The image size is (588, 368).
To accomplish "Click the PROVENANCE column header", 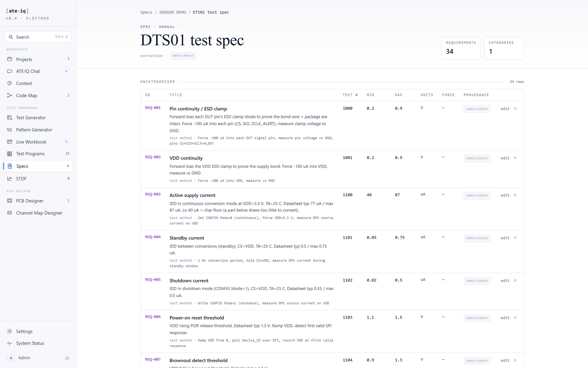I will (x=476, y=95).
